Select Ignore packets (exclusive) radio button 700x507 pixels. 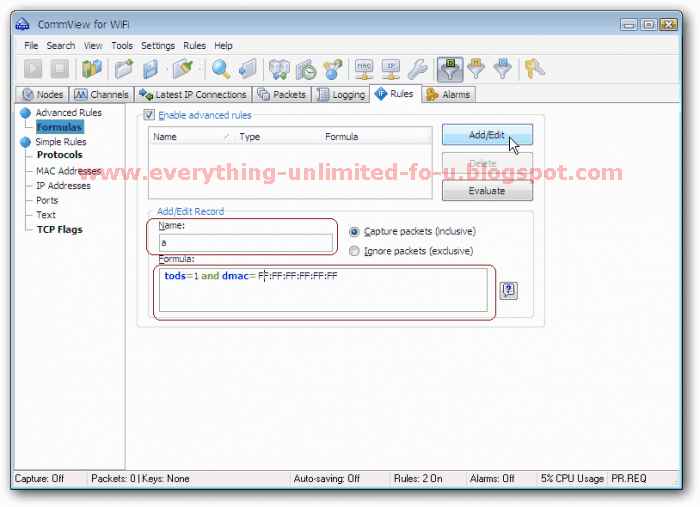tap(354, 251)
